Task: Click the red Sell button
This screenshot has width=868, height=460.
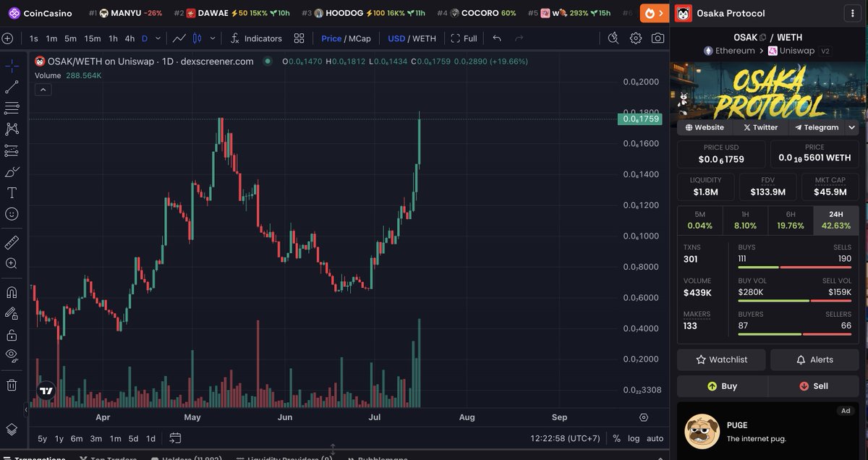Action: tap(814, 386)
